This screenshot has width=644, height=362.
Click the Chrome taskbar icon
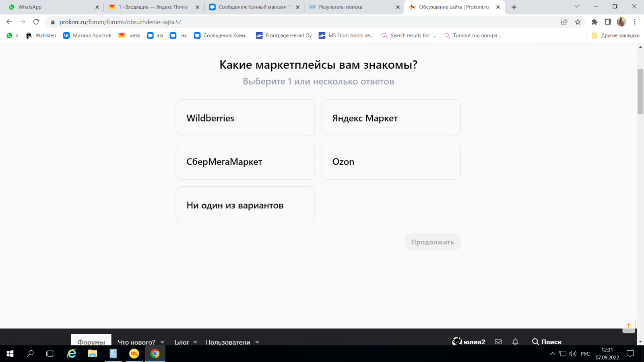pos(155,354)
